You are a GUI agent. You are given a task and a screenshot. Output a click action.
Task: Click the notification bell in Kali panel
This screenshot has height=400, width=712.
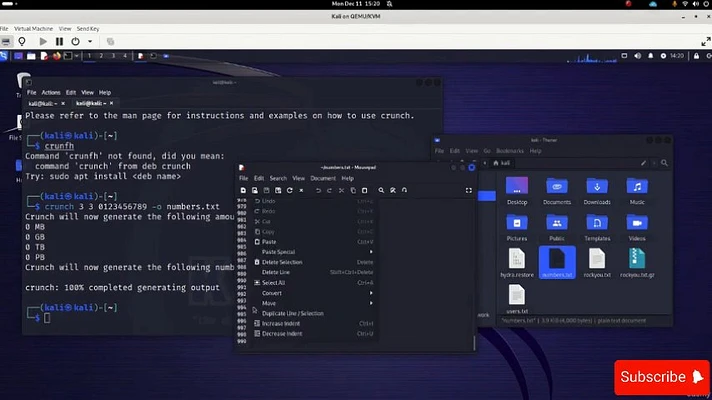[650, 56]
